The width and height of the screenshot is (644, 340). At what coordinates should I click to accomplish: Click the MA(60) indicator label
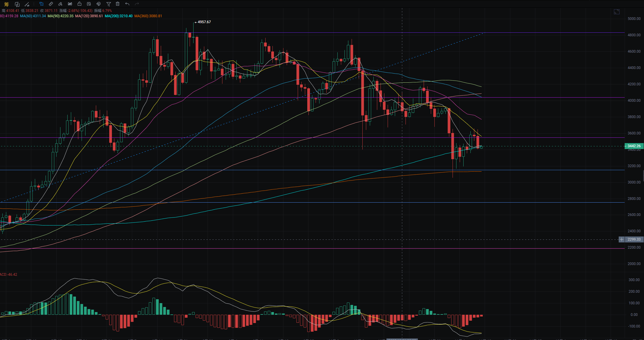coord(33,16)
